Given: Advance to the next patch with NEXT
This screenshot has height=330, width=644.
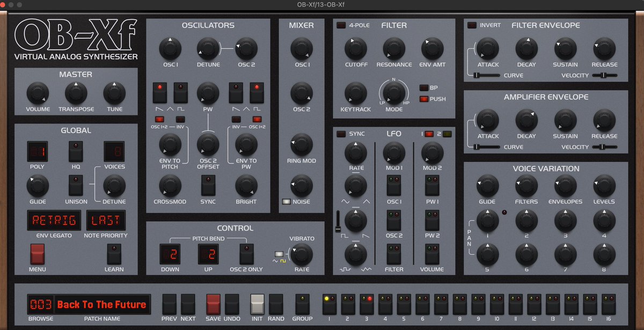Looking at the screenshot, I should (x=188, y=303).
